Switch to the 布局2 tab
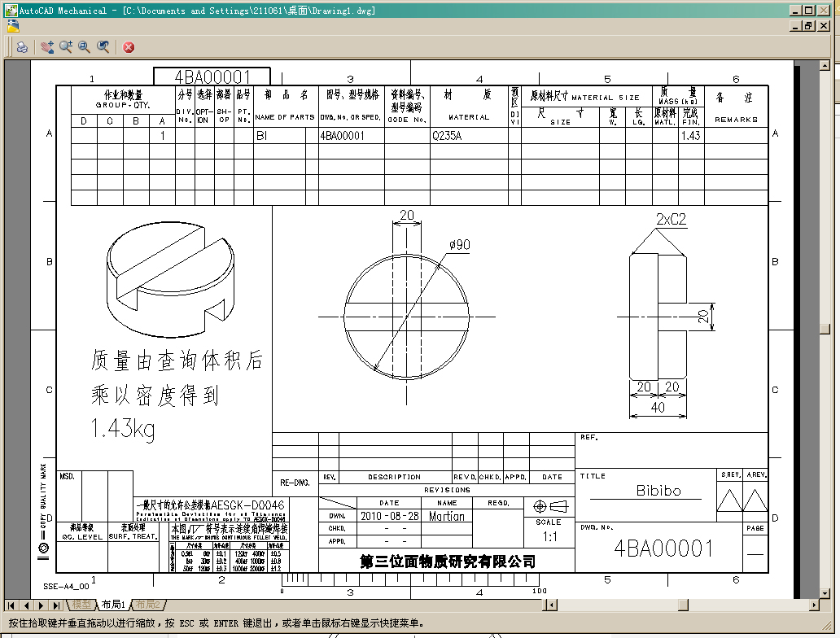The height and width of the screenshot is (638, 840). pyautogui.click(x=148, y=605)
